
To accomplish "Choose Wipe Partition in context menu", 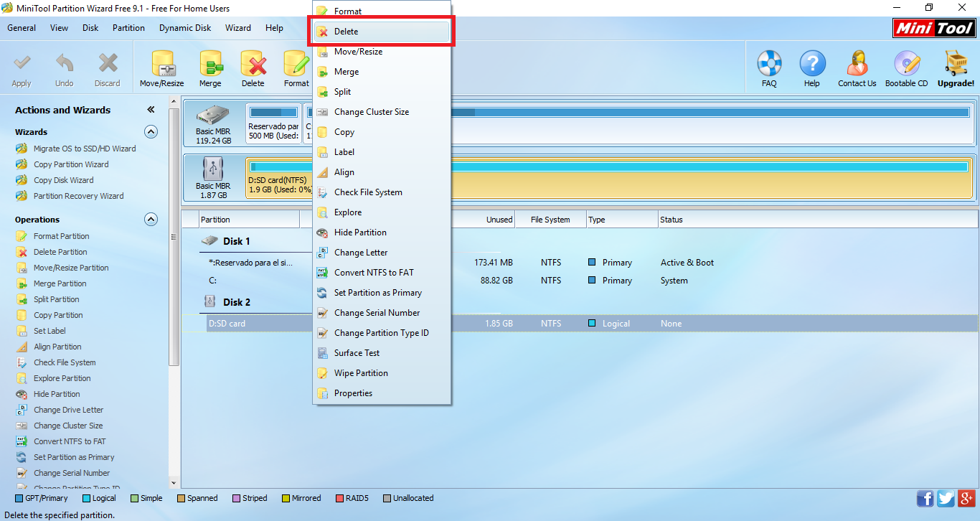I will pos(382,373).
